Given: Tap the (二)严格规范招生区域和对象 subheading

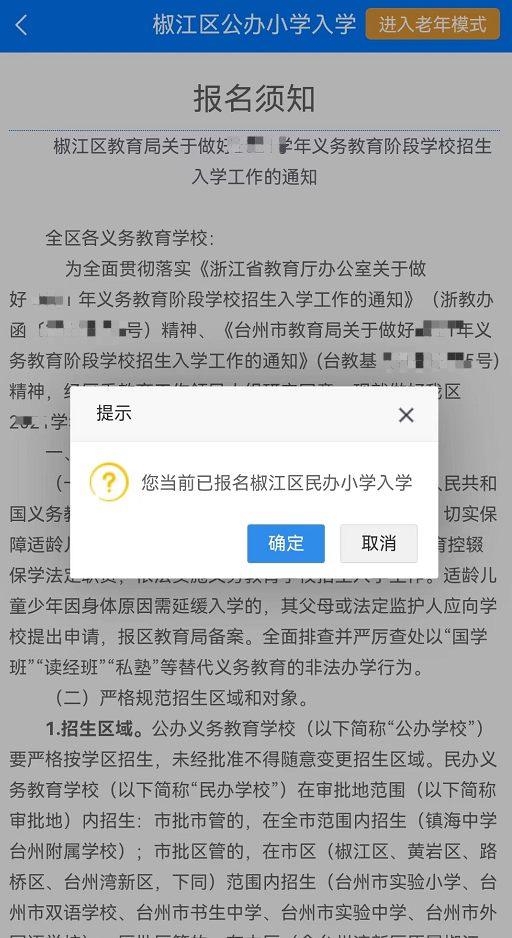Looking at the screenshot, I should tap(182, 698).
